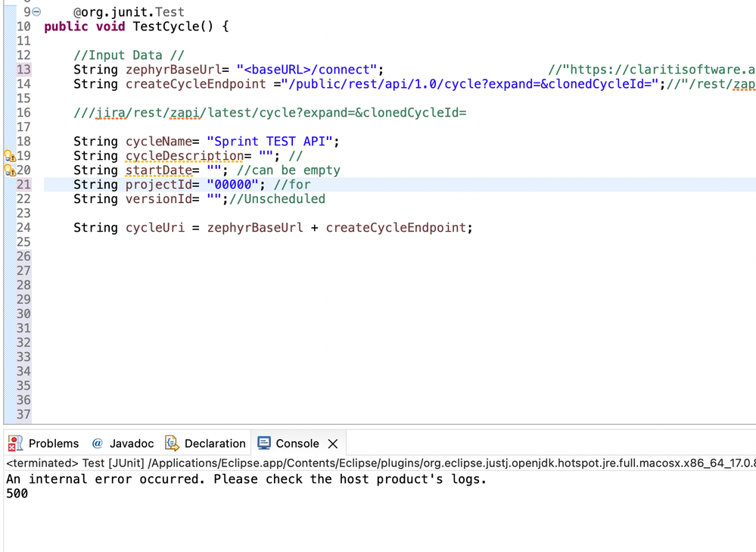Click the "Sprint TEST API" string
This screenshot has width=756, height=552.
(269, 142)
